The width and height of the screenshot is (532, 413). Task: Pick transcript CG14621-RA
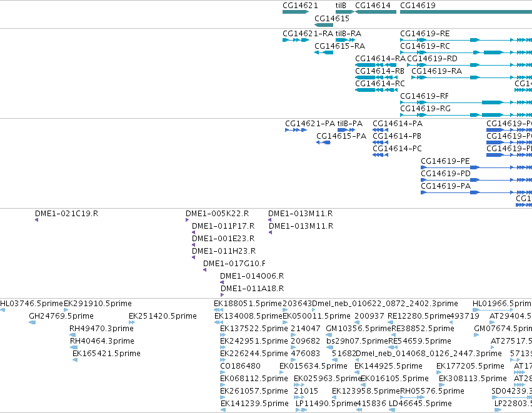pos(308,34)
